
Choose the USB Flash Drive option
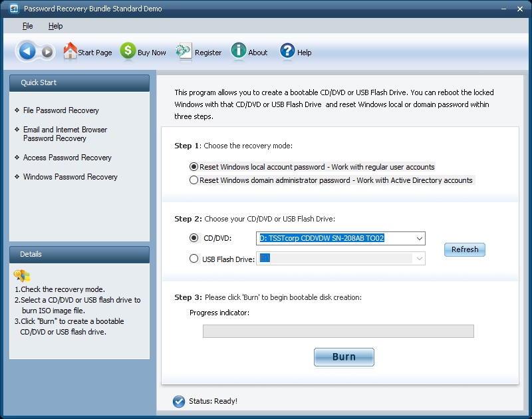click(194, 259)
